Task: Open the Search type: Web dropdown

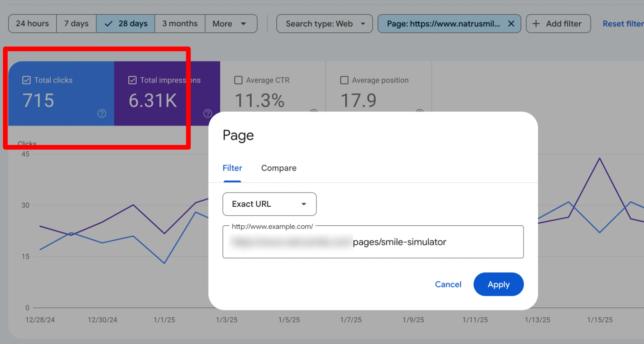Action: (x=324, y=24)
